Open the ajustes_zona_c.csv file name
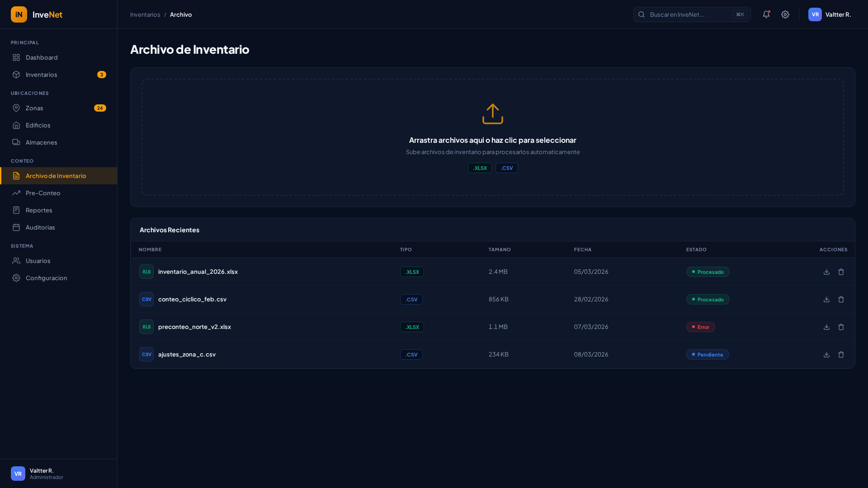This screenshot has width=868, height=488. click(187, 354)
